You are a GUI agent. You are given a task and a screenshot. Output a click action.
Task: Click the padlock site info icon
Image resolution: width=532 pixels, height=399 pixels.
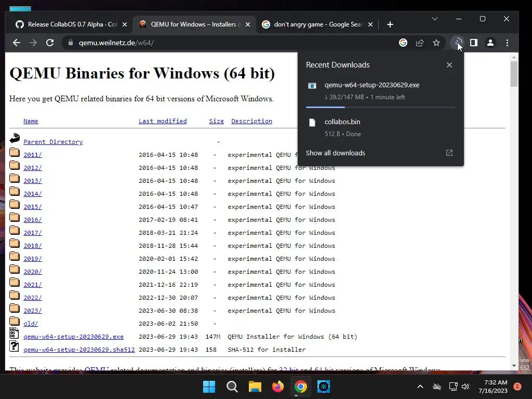pos(71,43)
